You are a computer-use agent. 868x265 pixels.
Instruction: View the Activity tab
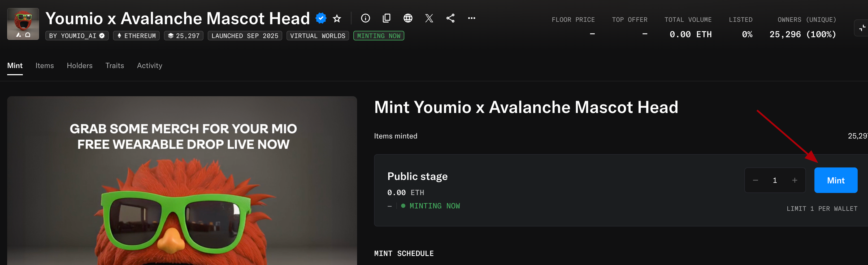tap(149, 65)
